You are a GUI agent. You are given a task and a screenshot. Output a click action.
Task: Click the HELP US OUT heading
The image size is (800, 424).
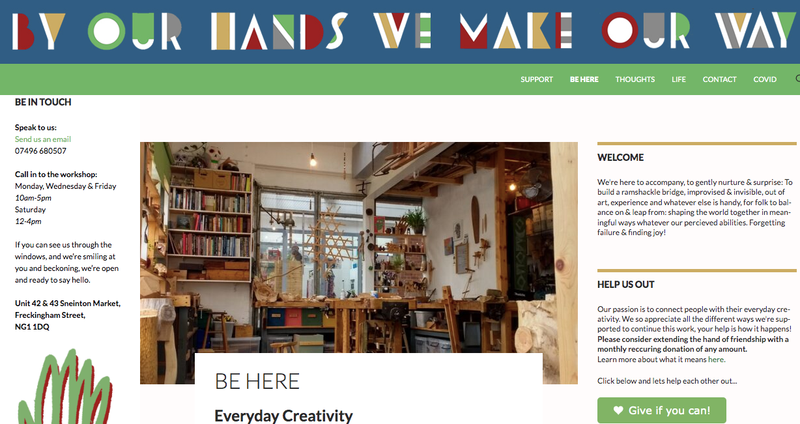click(x=626, y=285)
